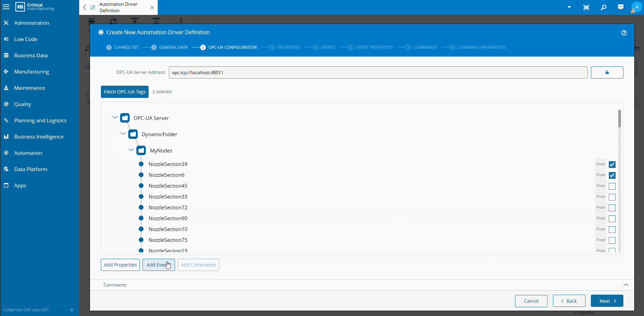
Task: Click the Automation sidebar icon
Action: [6, 153]
